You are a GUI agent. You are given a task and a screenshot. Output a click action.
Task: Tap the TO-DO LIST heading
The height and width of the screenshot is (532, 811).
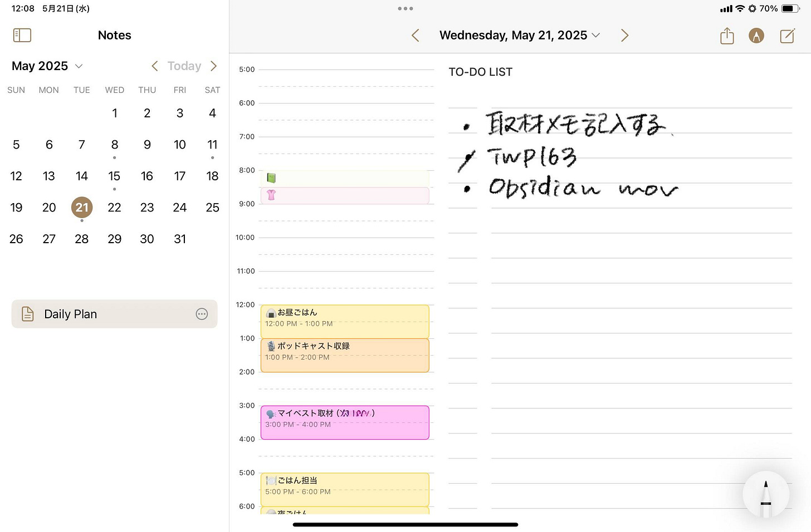pos(481,72)
